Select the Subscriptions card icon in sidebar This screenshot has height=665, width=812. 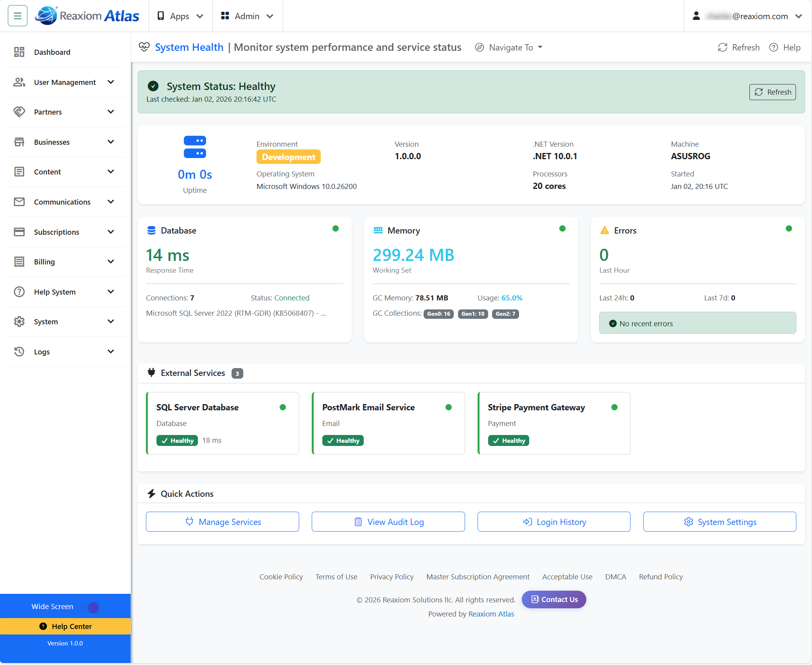pyautogui.click(x=20, y=232)
